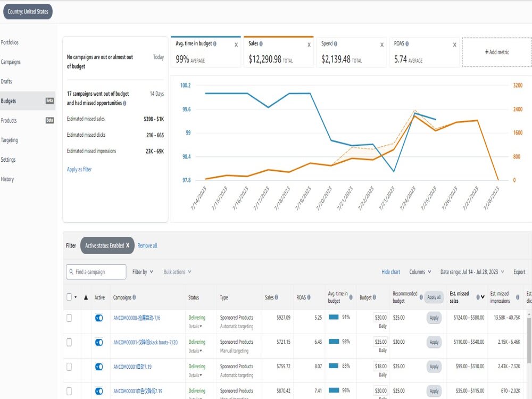The width and height of the screenshot is (532, 399).
Task: Click the search magnifier icon in campaign finder
Action: [x=71, y=272]
